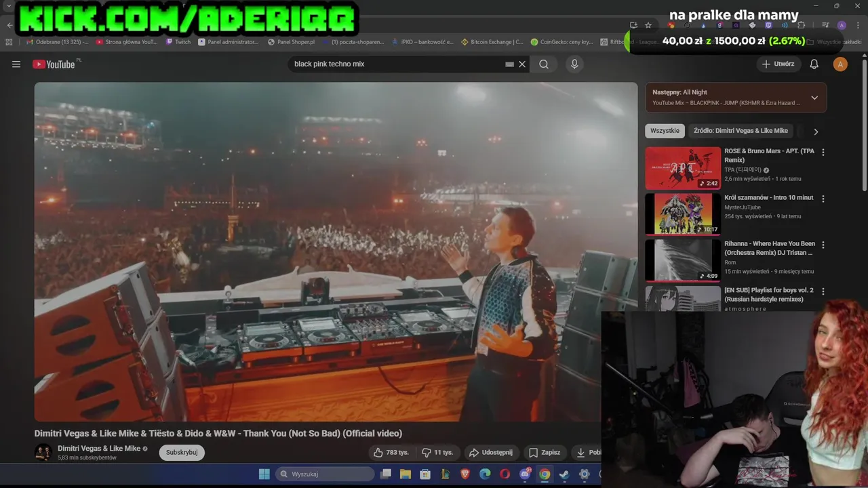Share video with Udostępnij button
Image resolution: width=868 pixels, height=488 pixels.
pyautogui.click(x=492, y=452)
